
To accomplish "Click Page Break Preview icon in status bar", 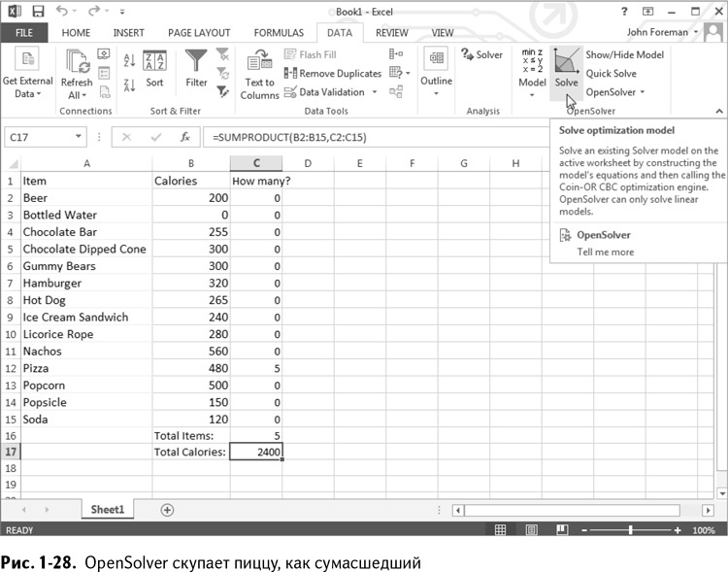I will pyautogui.click(x=562, y=529).
